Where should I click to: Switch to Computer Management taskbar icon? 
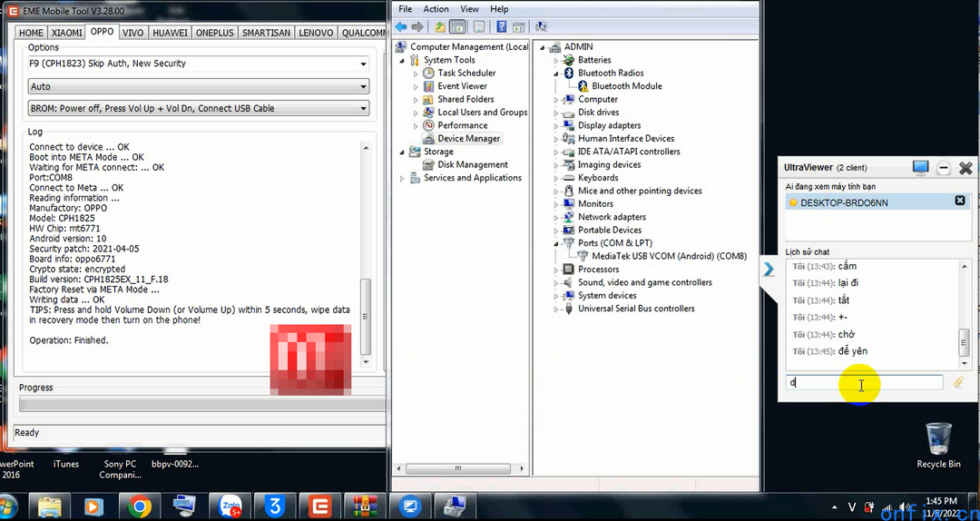point(455,506)
